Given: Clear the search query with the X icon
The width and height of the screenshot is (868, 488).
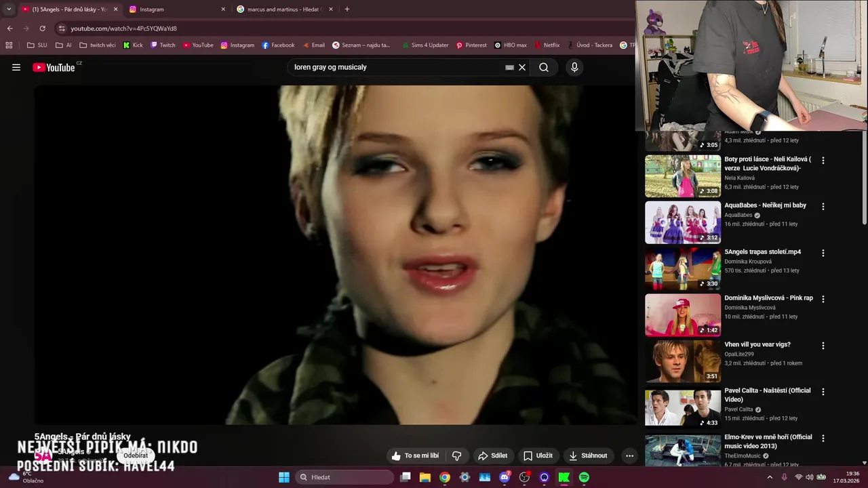Looking at the screenshot, I should [x=522, y=67].
